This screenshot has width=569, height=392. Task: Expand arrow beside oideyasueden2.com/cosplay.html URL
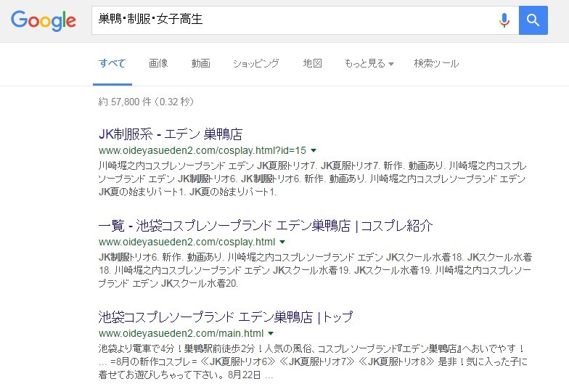point(283,242)
